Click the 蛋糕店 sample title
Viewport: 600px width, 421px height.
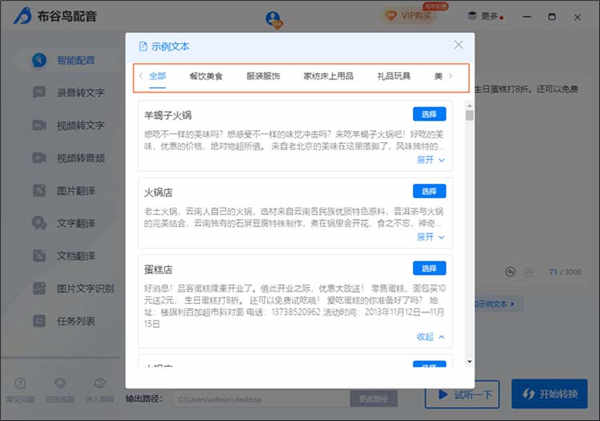[x=158, y=269]
